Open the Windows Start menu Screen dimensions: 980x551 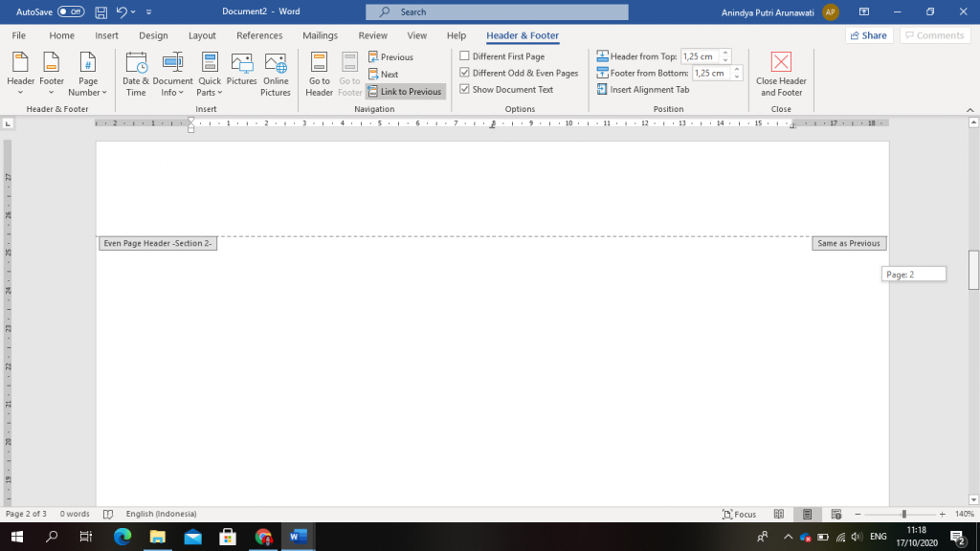coord(17,537)
